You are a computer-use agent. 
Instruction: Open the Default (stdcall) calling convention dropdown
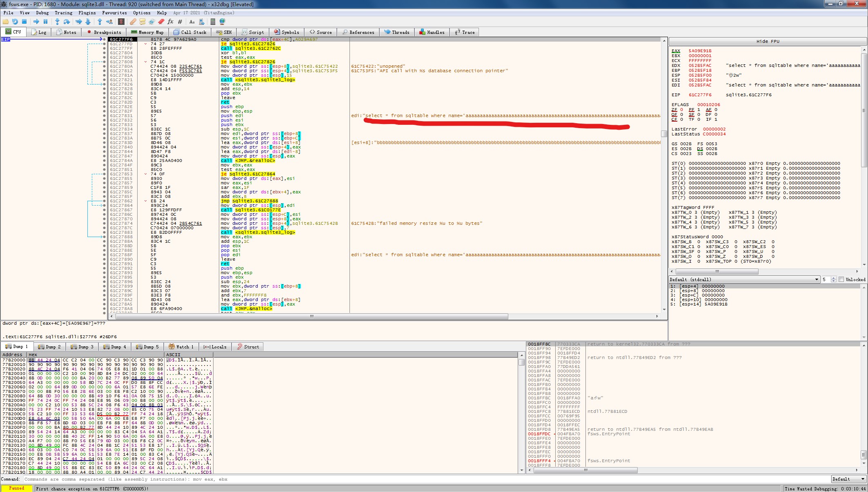(744, 279)
